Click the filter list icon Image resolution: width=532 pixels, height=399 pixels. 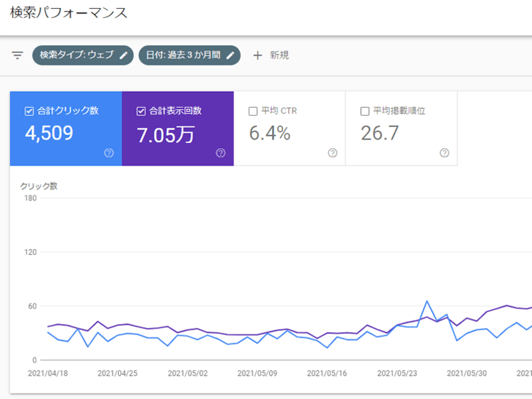(x=17, y=55)
